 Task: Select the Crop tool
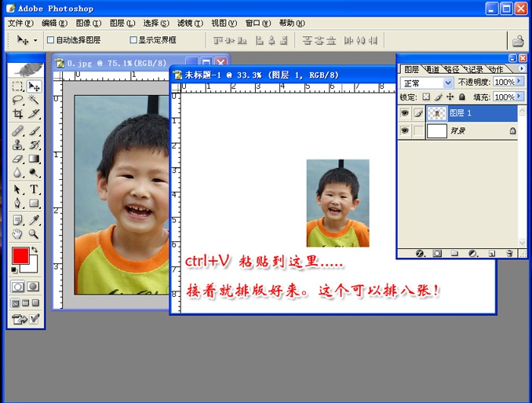tap(17, 113)
